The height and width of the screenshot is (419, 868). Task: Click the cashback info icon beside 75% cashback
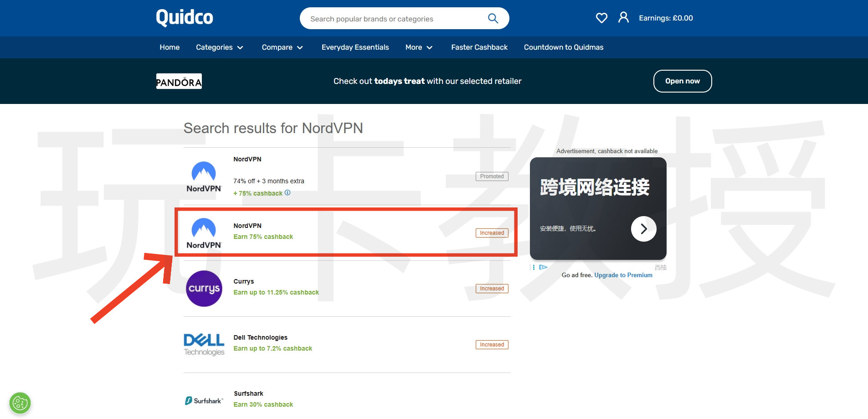pos(288,193)
